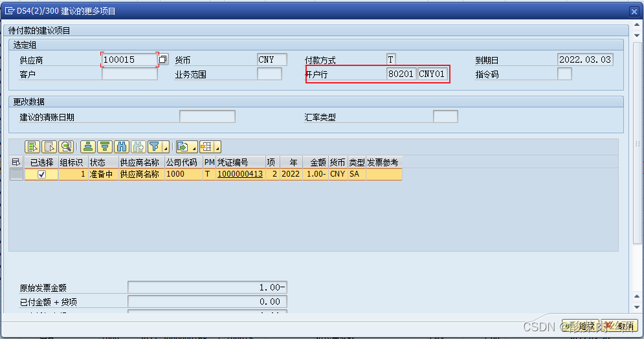Click the empty 业务范围 input field
The width and height of the screenshot is (644, 339).
pos(269,74)
